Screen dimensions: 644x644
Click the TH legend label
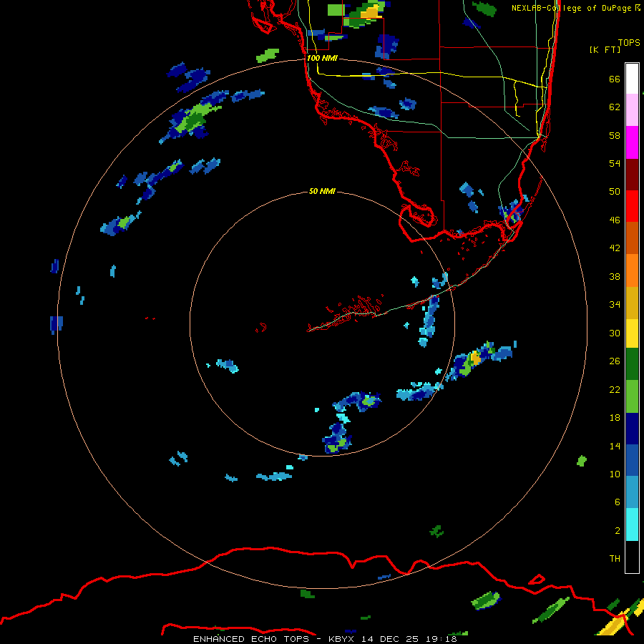(615, 559)
